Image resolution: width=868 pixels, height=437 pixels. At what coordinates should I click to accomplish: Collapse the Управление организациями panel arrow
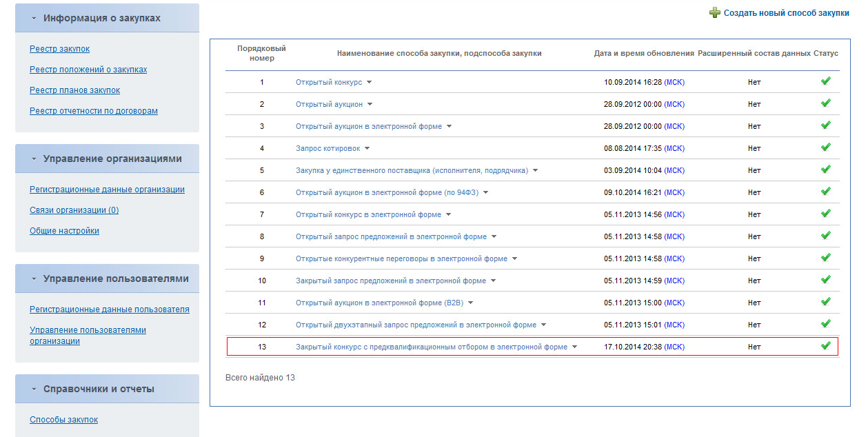pyautogui.click(x=34, y=159)
